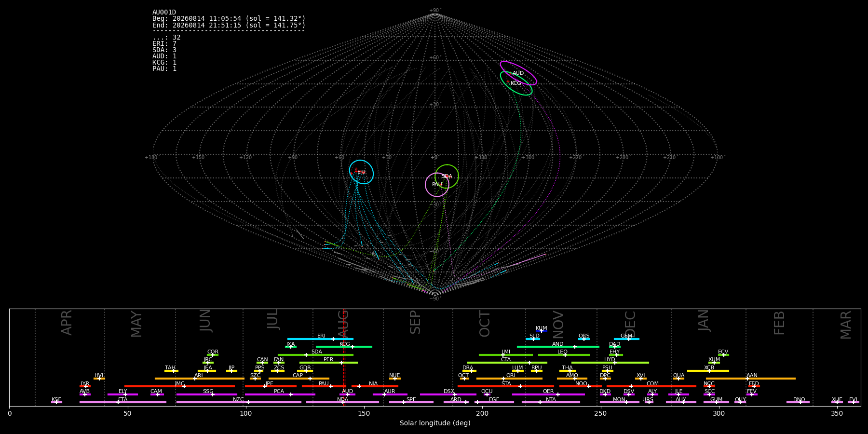This screenshot has width=868, height=434.
Task: Select the PER shower bar in timeline
Action: (328, 363)
